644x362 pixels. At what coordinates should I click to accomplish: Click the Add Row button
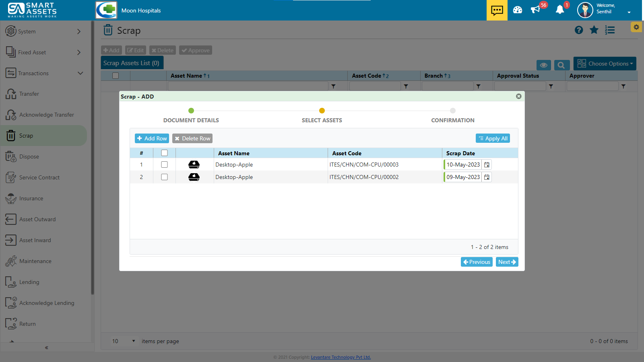tap(152, 138)
